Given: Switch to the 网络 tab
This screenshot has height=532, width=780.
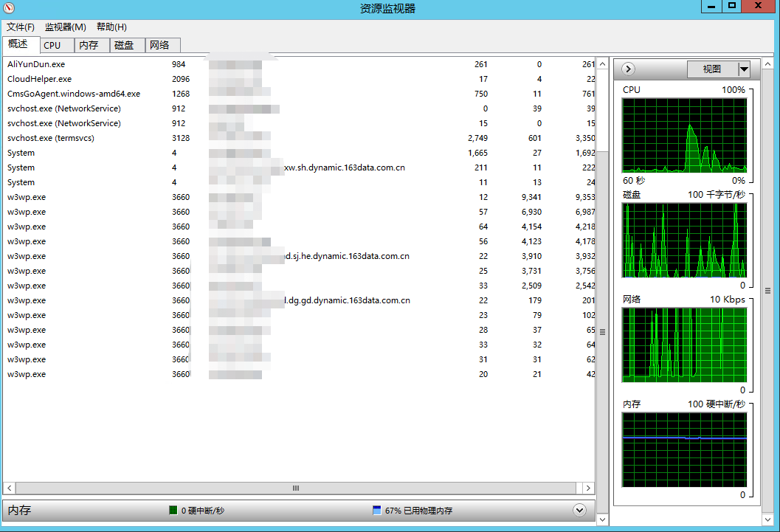Looking at the screenshot, I should pyautogui.click(x=162, y=45).
